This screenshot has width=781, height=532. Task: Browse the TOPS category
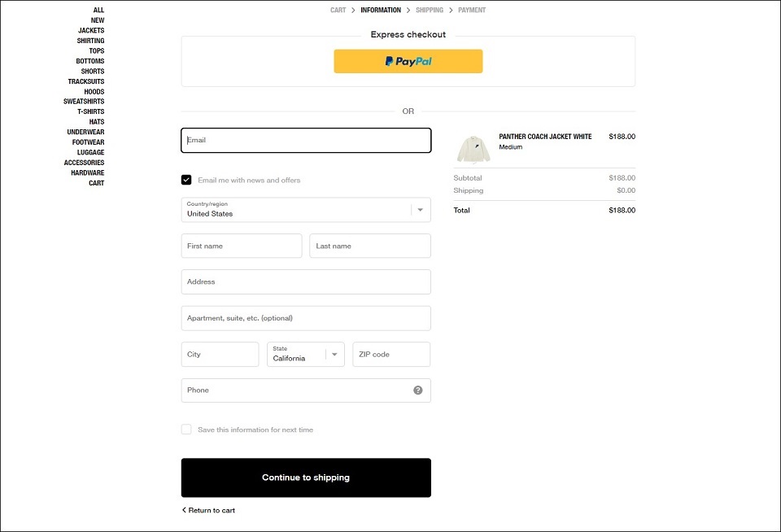point(97,50)
